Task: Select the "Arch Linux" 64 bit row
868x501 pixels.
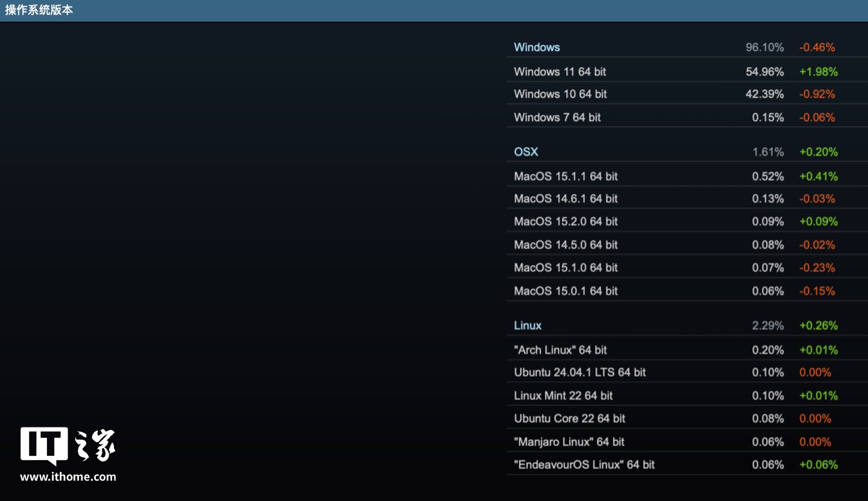Action: (687, 350)
